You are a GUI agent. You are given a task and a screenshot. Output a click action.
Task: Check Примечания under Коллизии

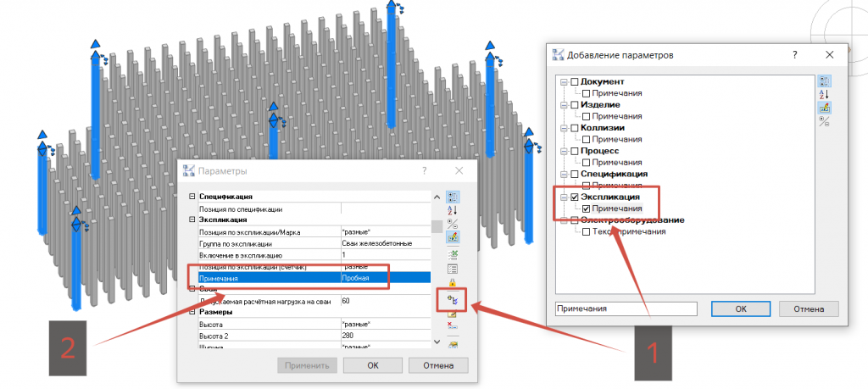click(587, 140)
